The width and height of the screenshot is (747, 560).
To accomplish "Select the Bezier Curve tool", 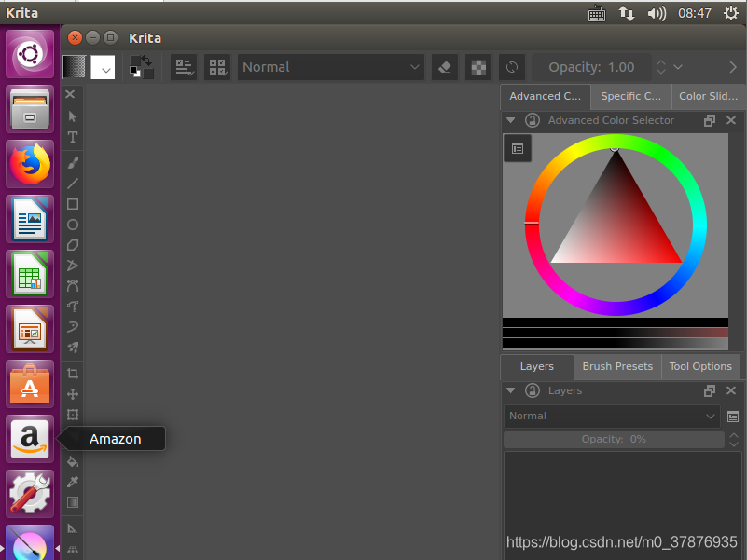I will 73,286.
